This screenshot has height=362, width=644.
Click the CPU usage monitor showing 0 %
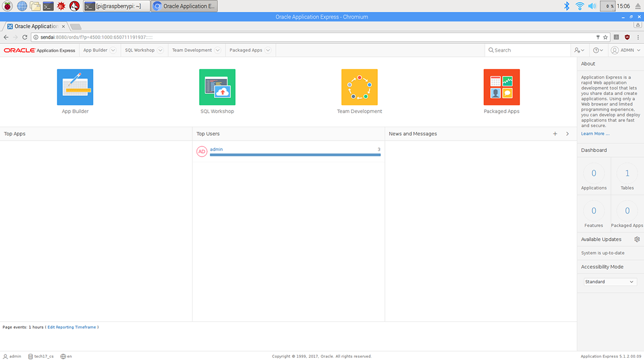609,6
